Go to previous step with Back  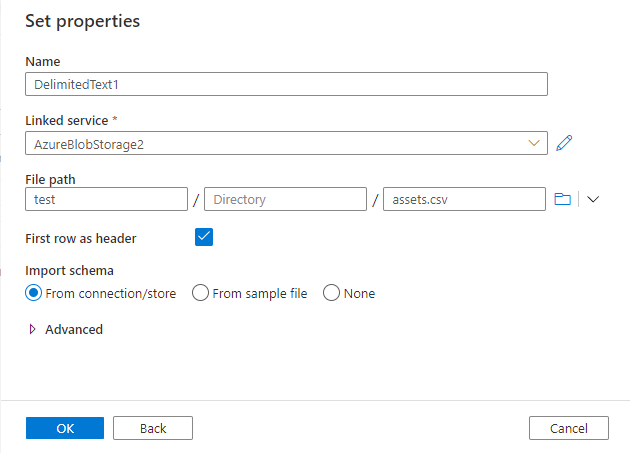pyautogui.click(x=153, y=428)
